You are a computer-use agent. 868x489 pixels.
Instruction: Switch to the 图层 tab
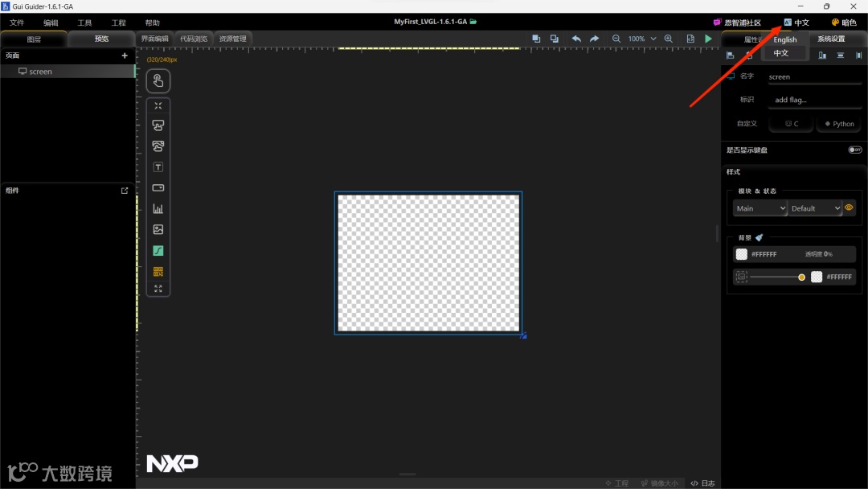pos(34,39)
